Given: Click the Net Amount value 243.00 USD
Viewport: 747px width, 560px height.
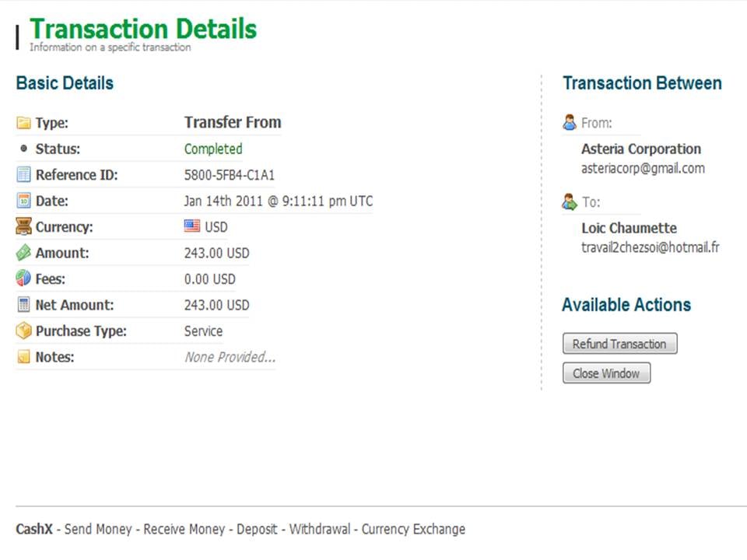Looking at the screenshot, I should 217,305.
